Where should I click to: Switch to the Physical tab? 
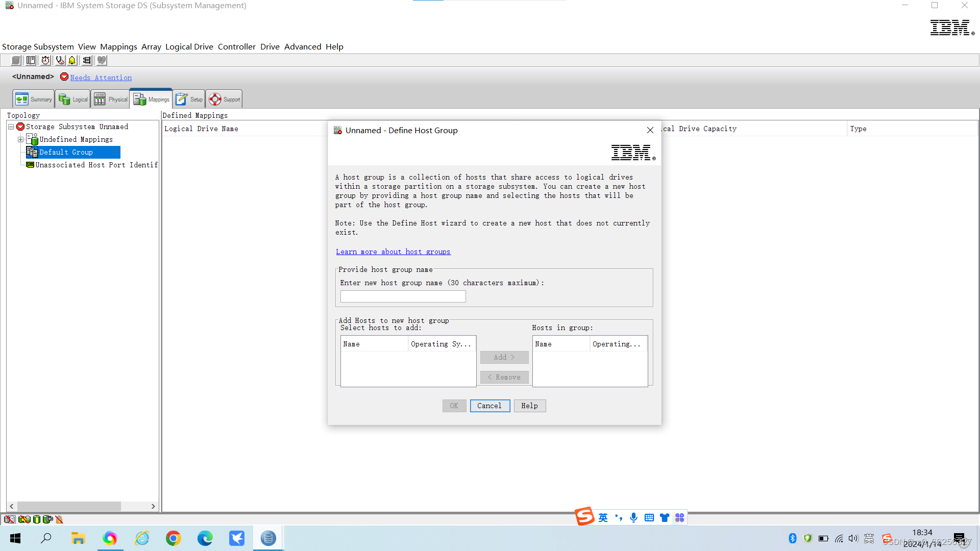[x=110, y=98]
